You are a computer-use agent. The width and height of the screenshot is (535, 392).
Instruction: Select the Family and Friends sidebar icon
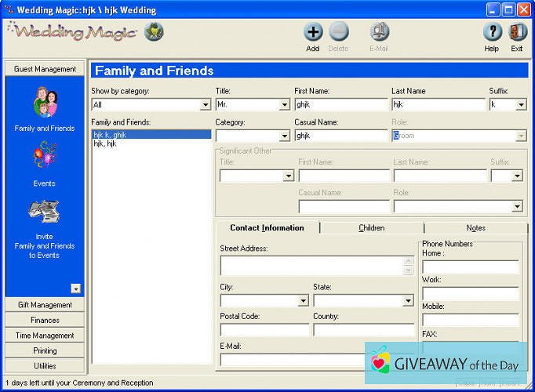[45, 103]
